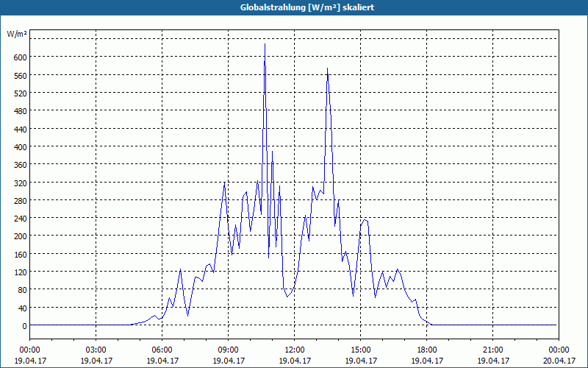Click the chart title 'Globalstrahlung [W/m²] skaliert'

tap(307, 7)
